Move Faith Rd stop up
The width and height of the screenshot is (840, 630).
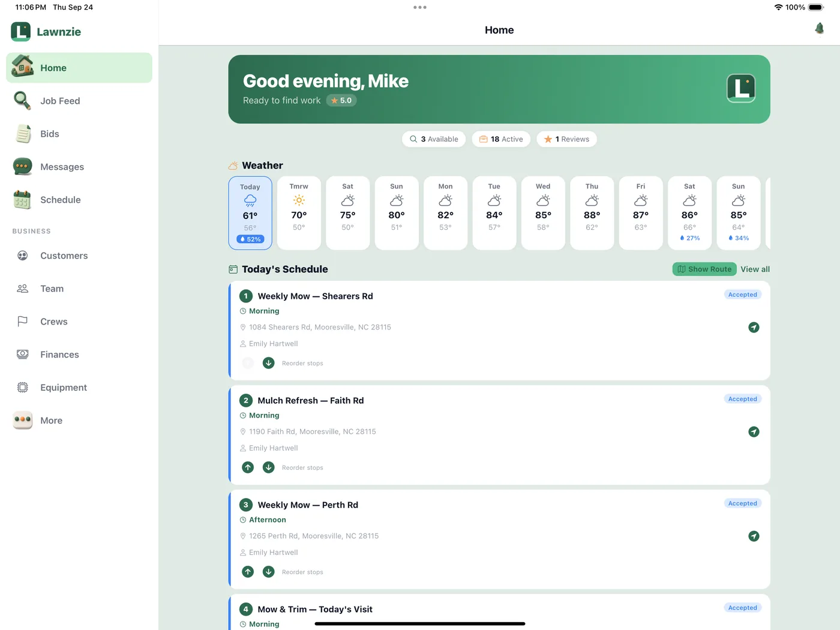(248, 467)
